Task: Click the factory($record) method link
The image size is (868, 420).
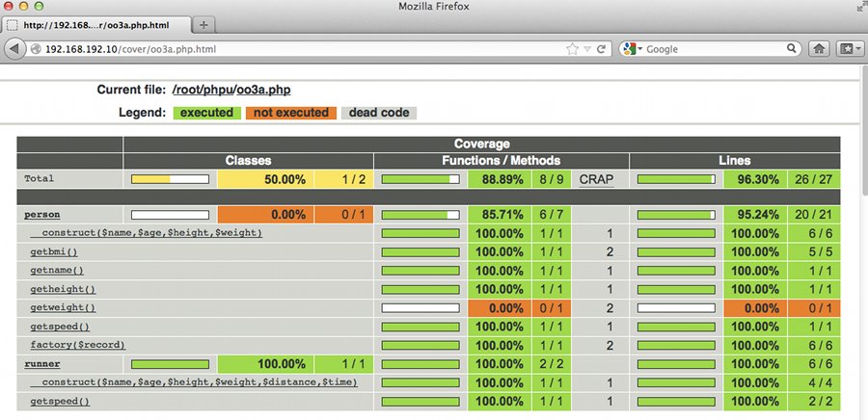Action: point(77,345)
